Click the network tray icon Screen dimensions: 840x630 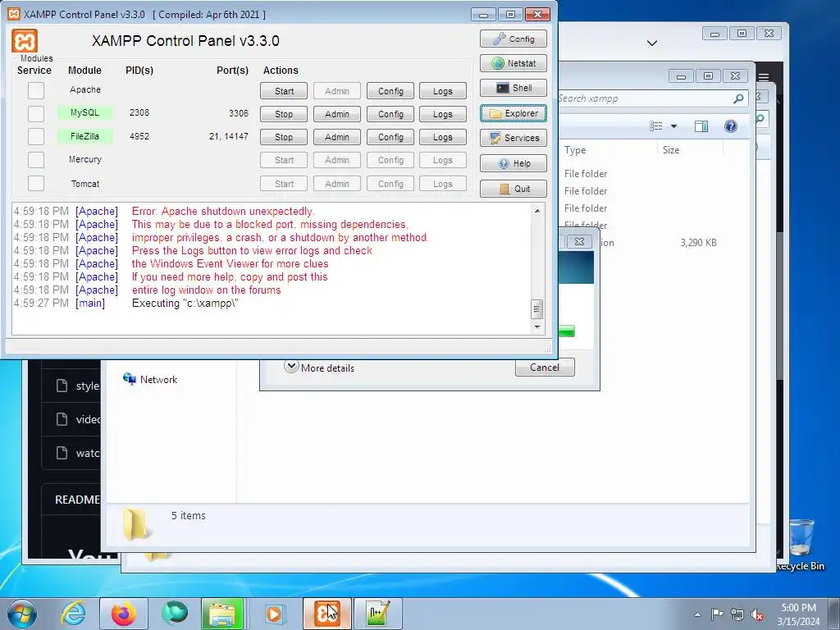tap(737, 614)
